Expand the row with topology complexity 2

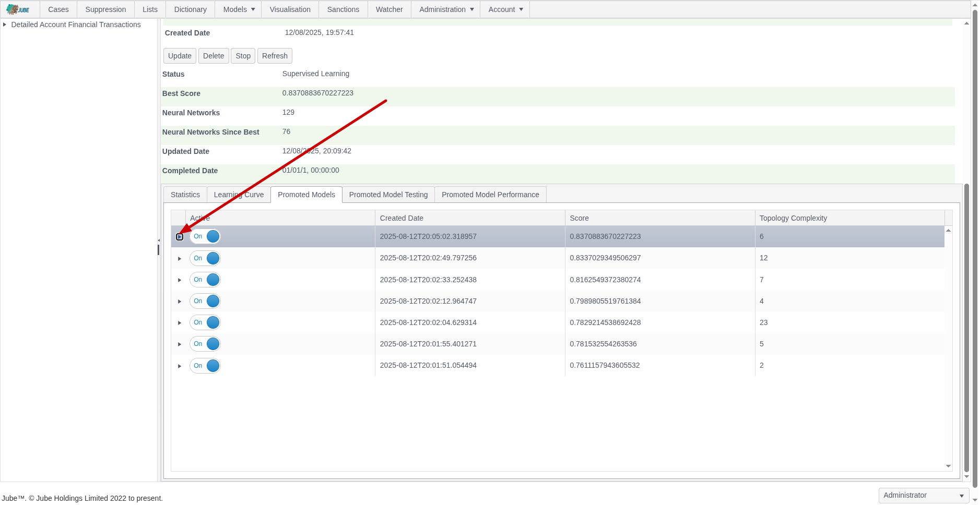point(180,366)
